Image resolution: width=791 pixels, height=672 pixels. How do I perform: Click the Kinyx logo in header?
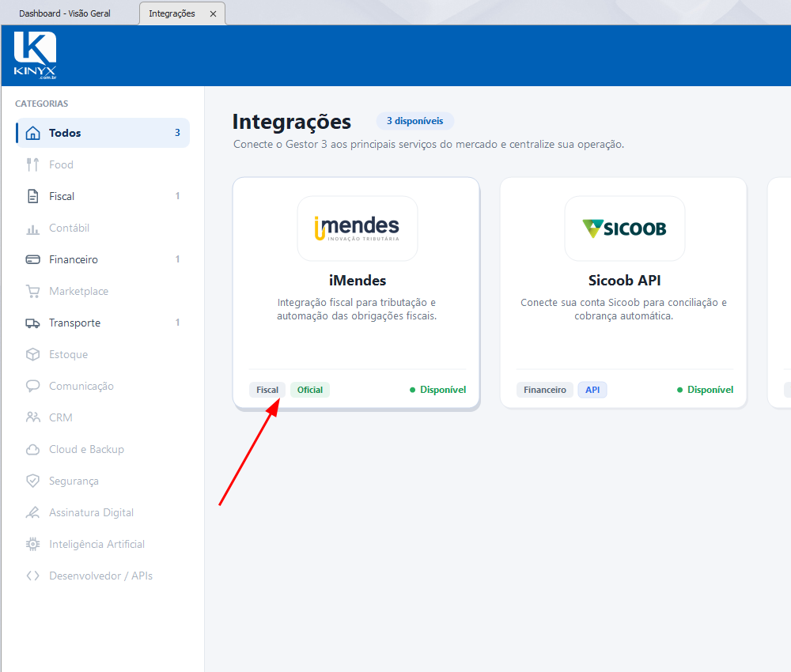point(35,55)
